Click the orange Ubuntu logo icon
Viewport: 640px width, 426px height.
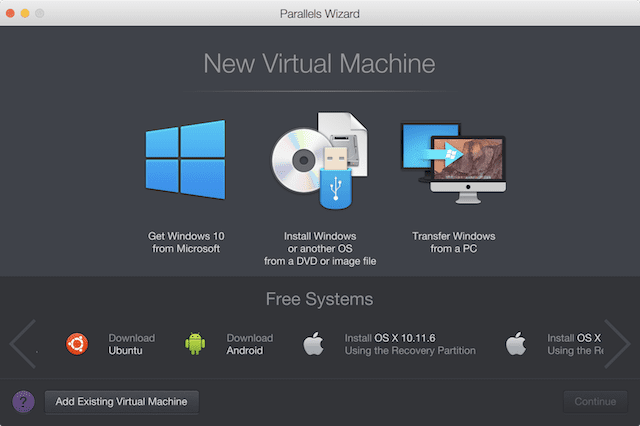[x=78, y=345]
